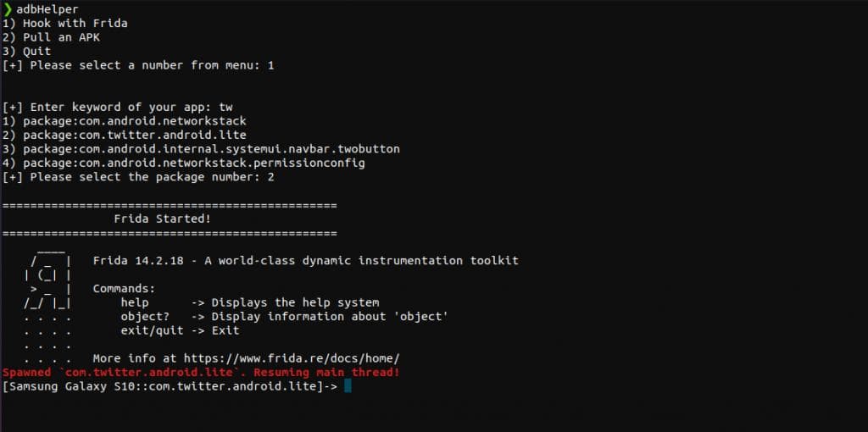Click the teal terminal cursor block

pos(347,386)
